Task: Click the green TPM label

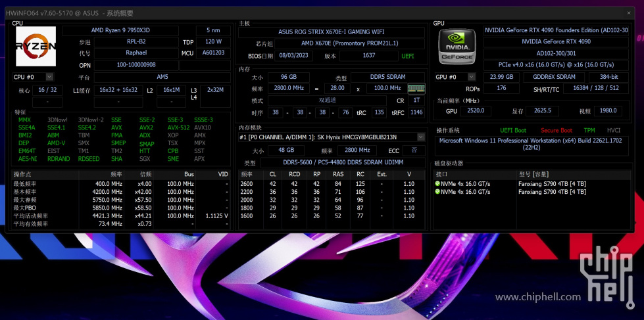Action: (x=589, y=131)
